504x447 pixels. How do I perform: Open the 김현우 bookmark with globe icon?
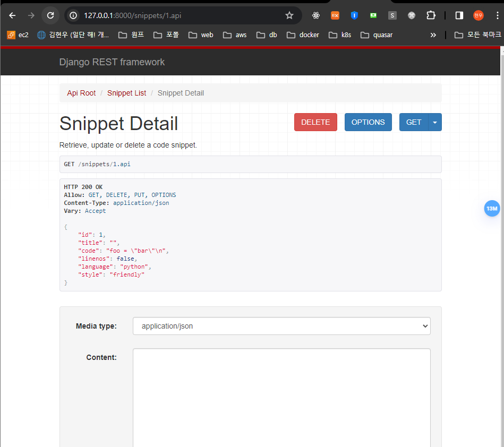tap(73, 35)
